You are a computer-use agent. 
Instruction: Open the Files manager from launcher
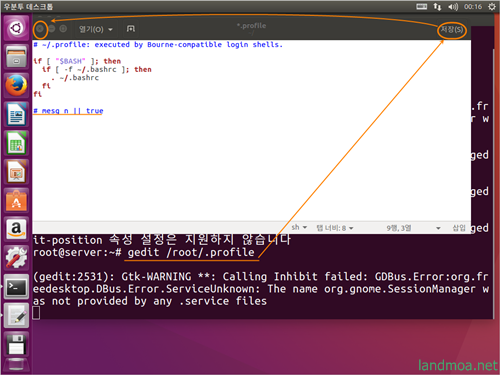[x=16, y=56]
